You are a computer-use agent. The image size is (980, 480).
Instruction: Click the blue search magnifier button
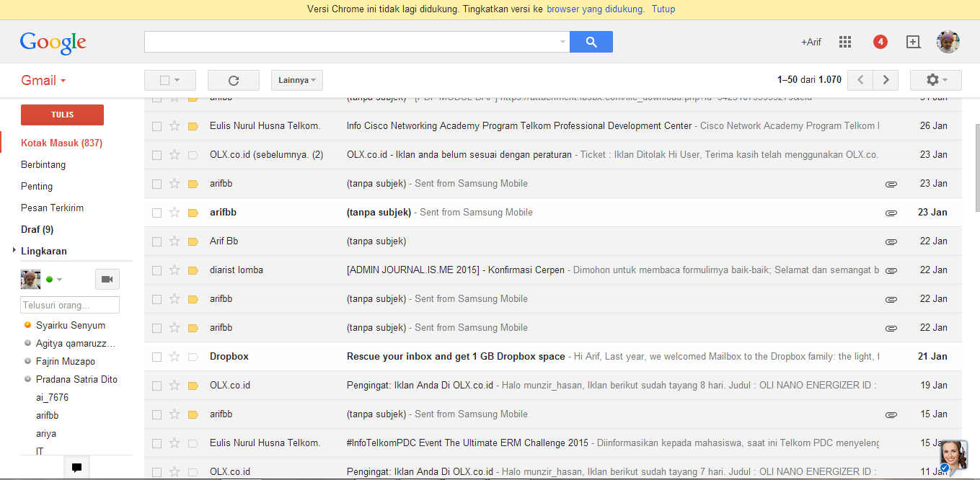(591, 42)
